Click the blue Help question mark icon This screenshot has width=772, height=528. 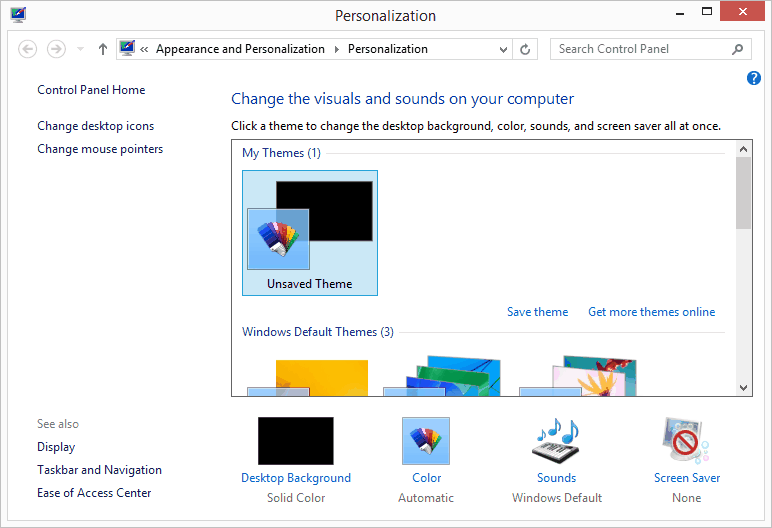coord(754,78)
